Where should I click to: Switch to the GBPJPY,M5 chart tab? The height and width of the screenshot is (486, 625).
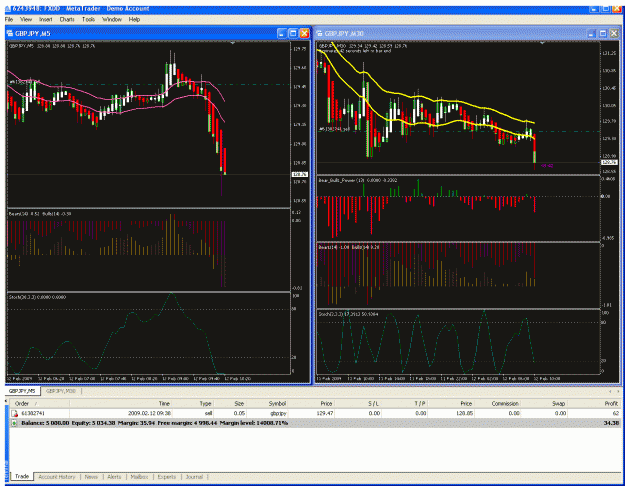[22, 391]
